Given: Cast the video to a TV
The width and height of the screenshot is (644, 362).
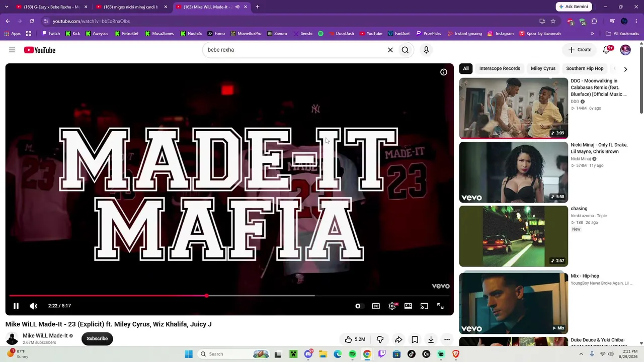Looking at the screenshot, I should pyautogui.click(x=424, y=306).
